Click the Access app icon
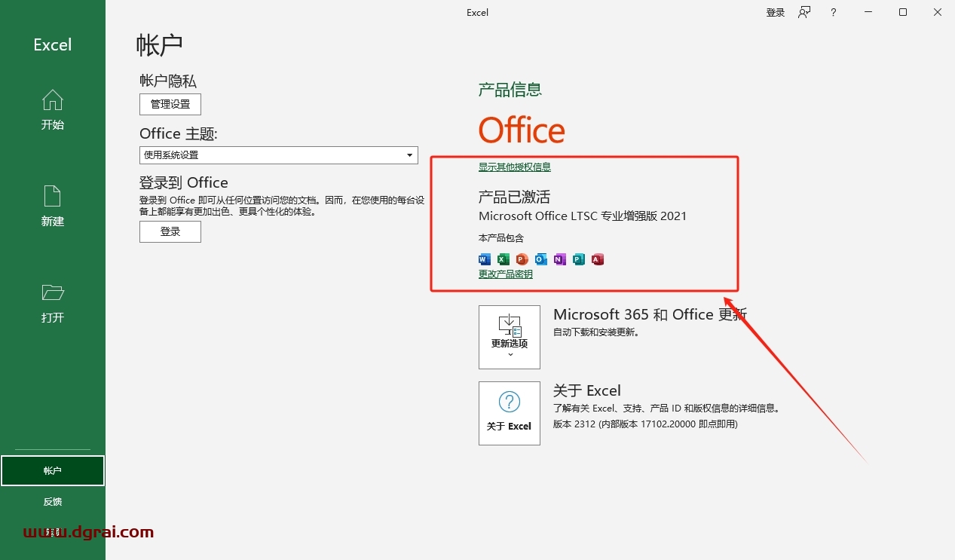This screenshot has height=560, width=955. coord(598,259)
